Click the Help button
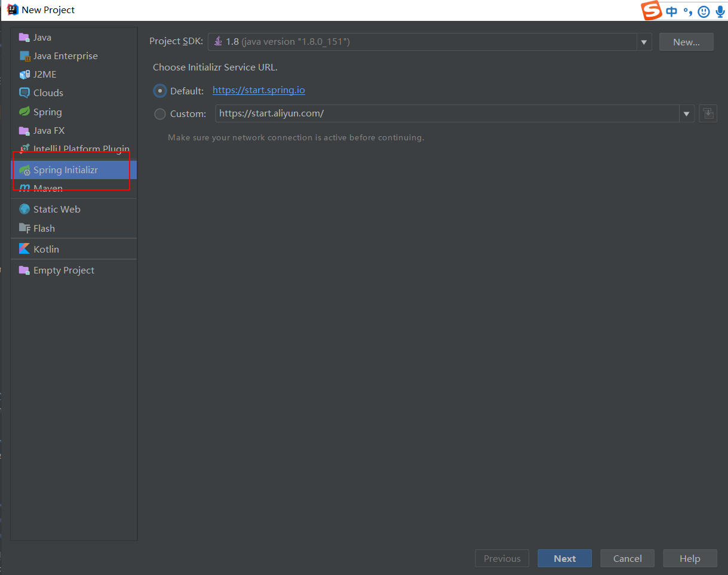Image resolution: width=728 pixels, height=575 pixels. (x=690, y=558)
